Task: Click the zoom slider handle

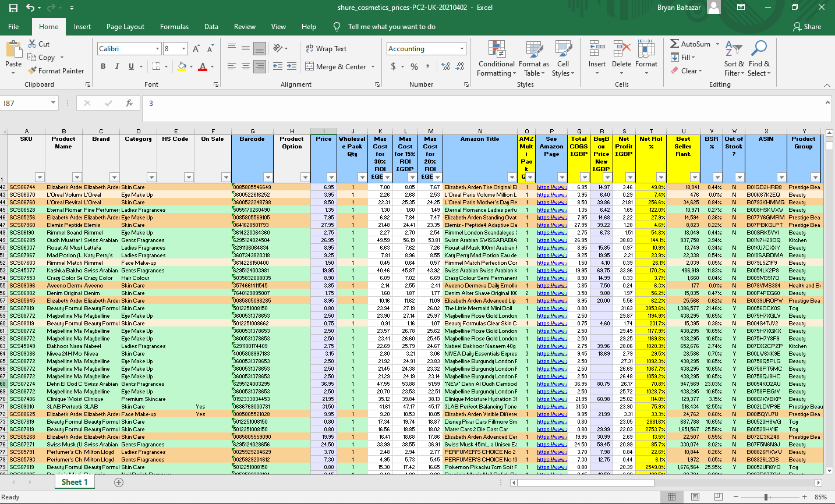Action: 766,497
